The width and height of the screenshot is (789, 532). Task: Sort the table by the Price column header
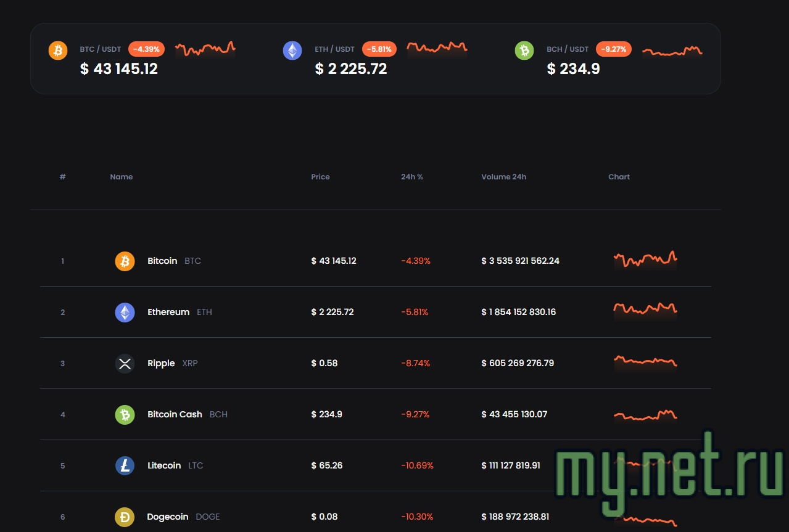coord(320,177)
